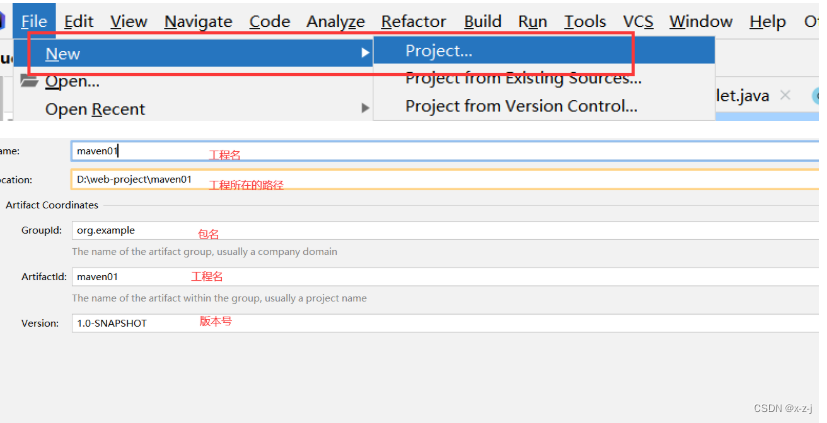Select Open Recent menu entry

(x=193, y=109)
